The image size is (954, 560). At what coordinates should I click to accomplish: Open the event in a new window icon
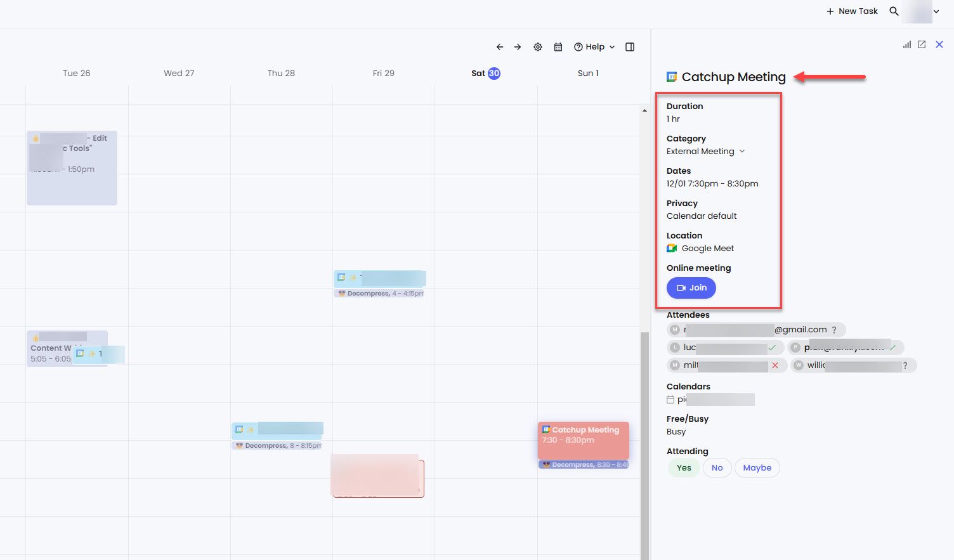(x=922, y=44)
